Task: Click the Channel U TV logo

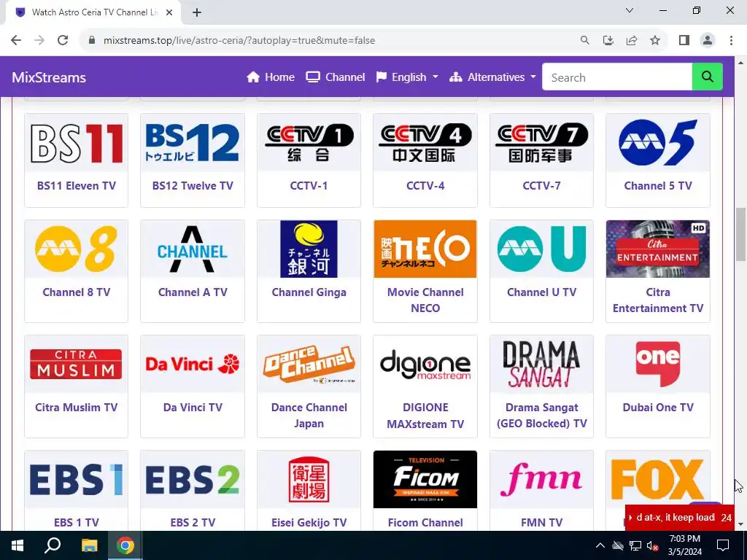Action: point(542,249)
